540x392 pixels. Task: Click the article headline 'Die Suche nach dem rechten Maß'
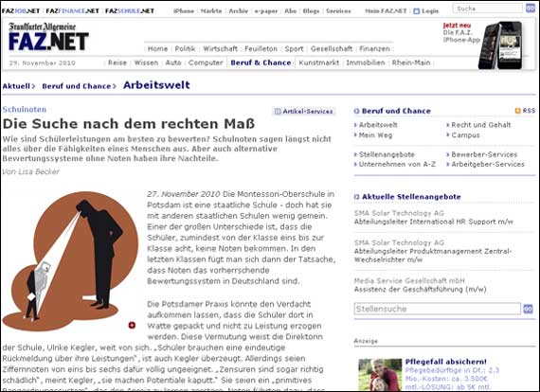pos(129,123)
